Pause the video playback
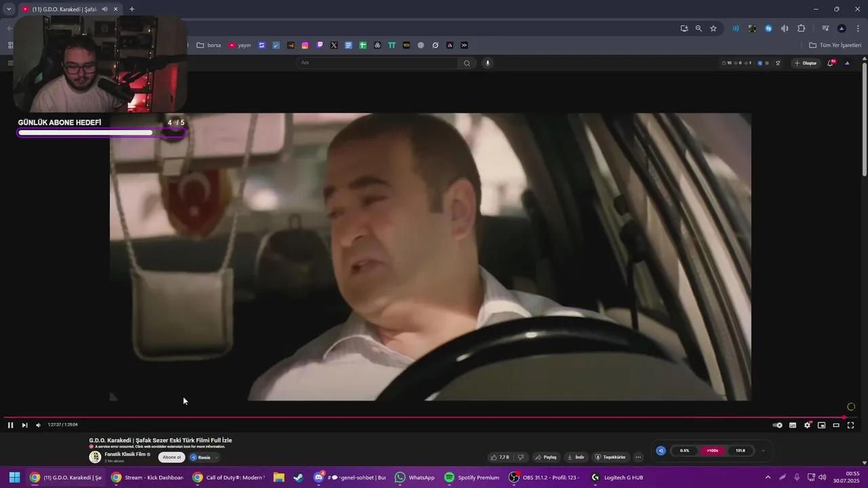Screen dimensions: 868x488 coord(10,425)
